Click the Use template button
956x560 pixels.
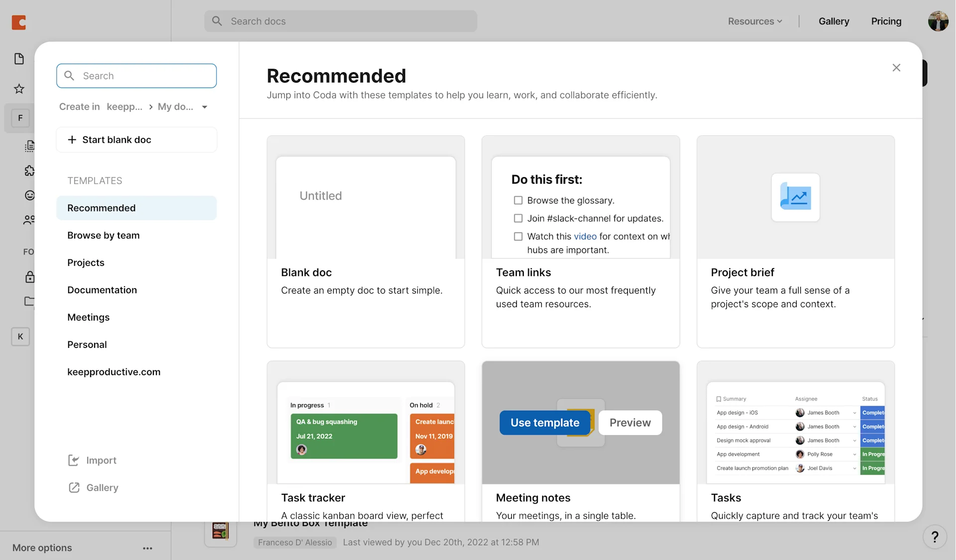tap(545, 423)
